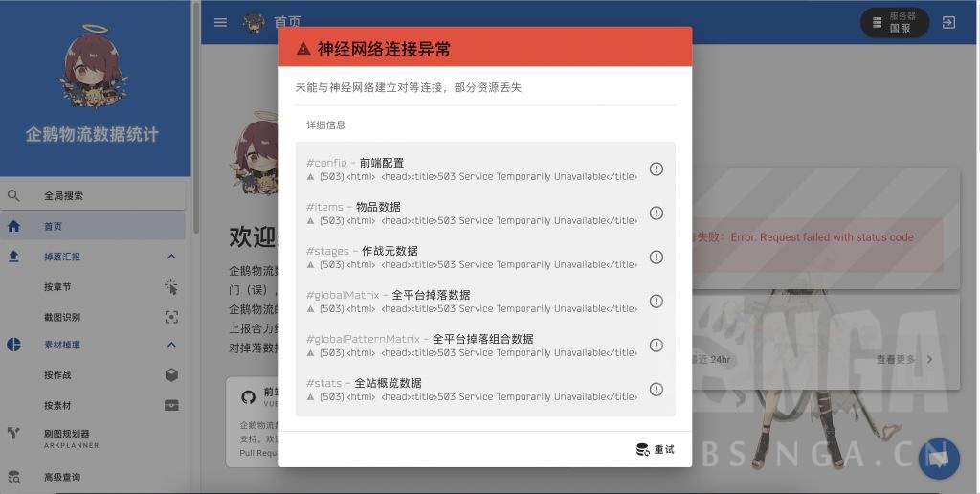
Task: Open 按章节 menu item
Action: pos(93,286)
